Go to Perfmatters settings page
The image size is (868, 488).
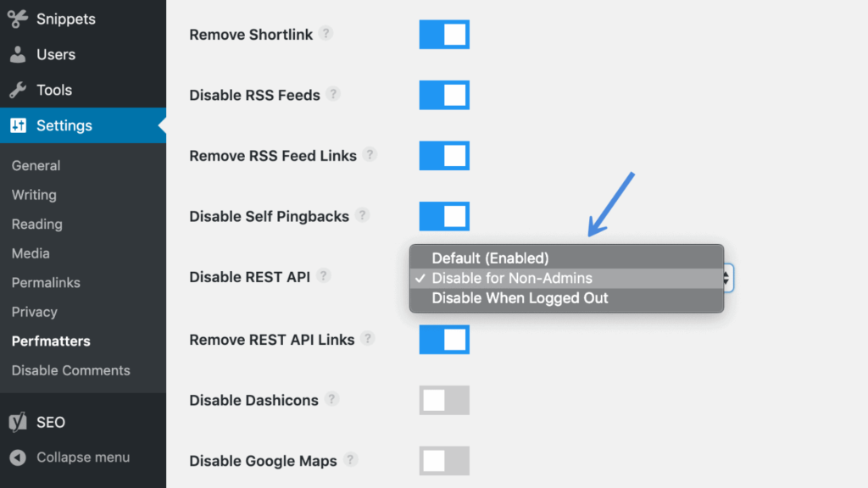(x=51, y=341)
